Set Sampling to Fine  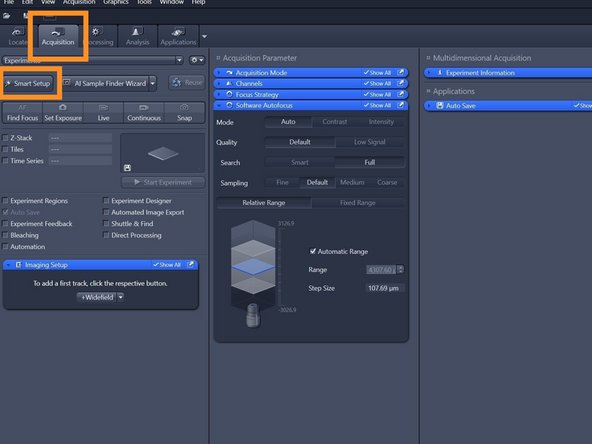[282, 182]
